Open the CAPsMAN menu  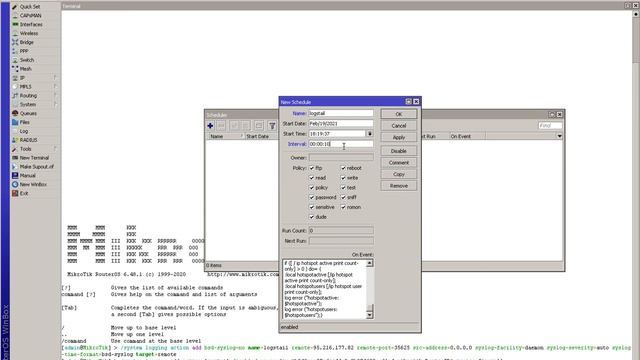(30, 16)
